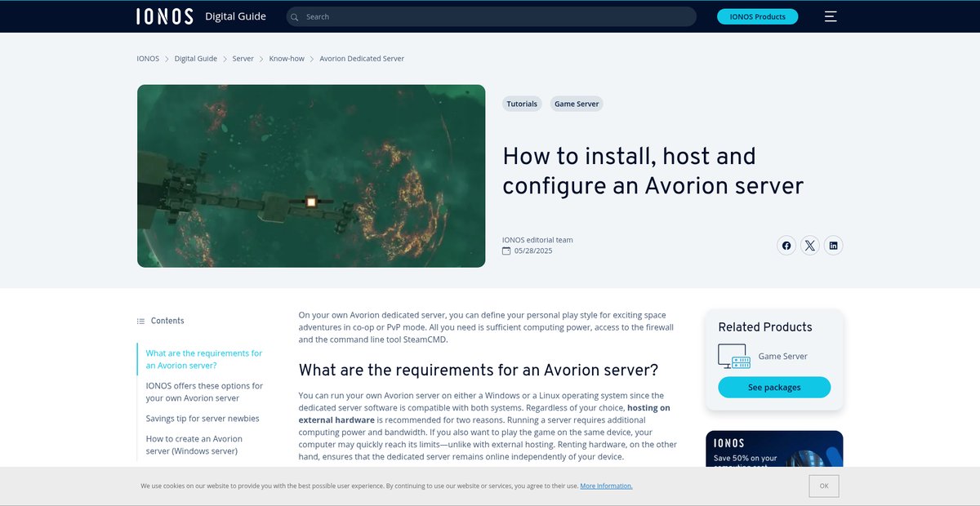Click the requirements section heading
Viewport: 980px width, 506px height.
coord(479,370)
